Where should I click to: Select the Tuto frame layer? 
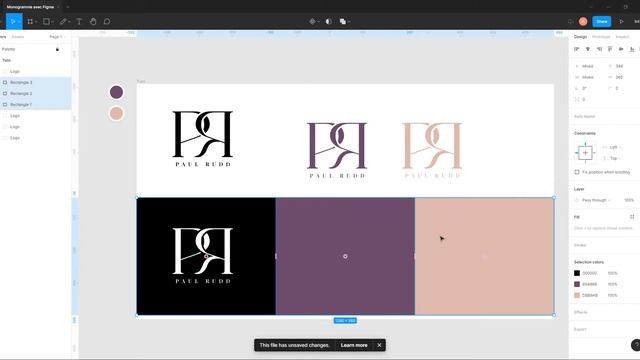tap(36, 60)
